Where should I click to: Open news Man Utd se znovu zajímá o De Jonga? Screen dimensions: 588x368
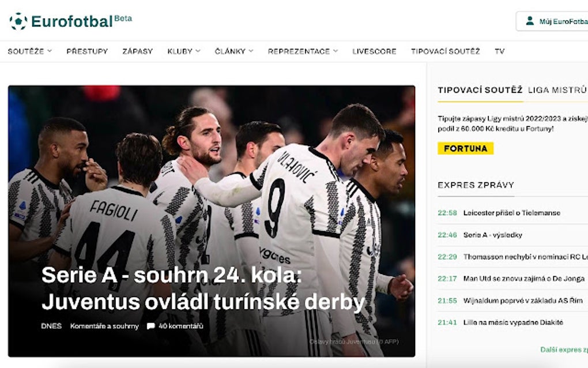(x=524, y=279)
